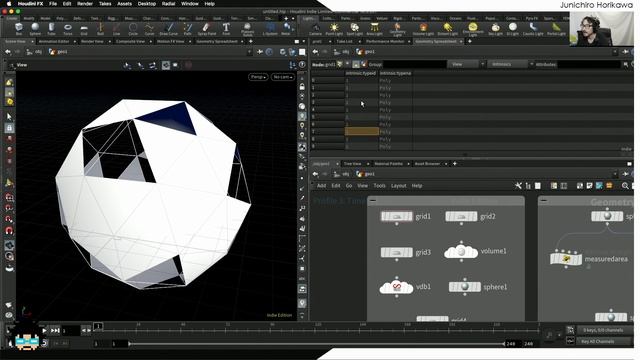Select the Font shelf tool
Image resolution: width=640 pixels, height=360 pixels.
(x=226, y=28)
